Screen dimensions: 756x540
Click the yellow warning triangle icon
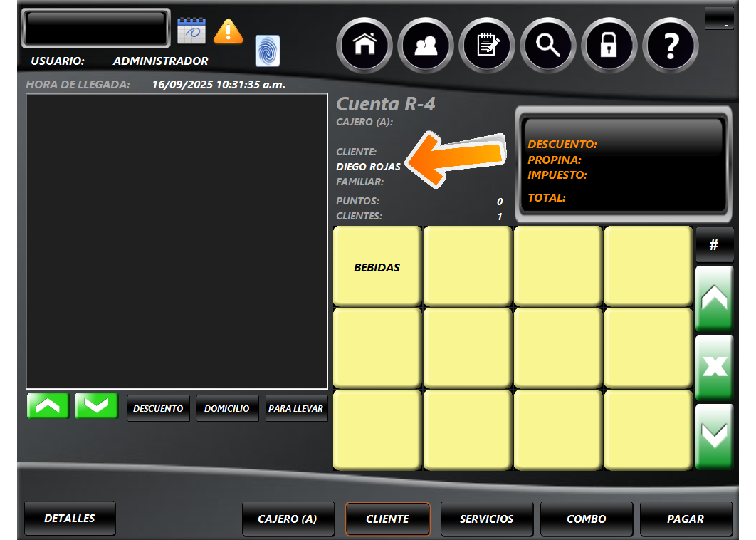tap(229, 31)
